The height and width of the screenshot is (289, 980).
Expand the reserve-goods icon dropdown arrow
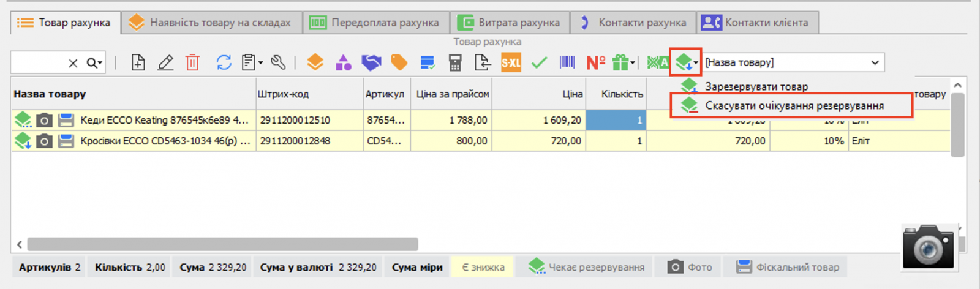coord(696,63)
